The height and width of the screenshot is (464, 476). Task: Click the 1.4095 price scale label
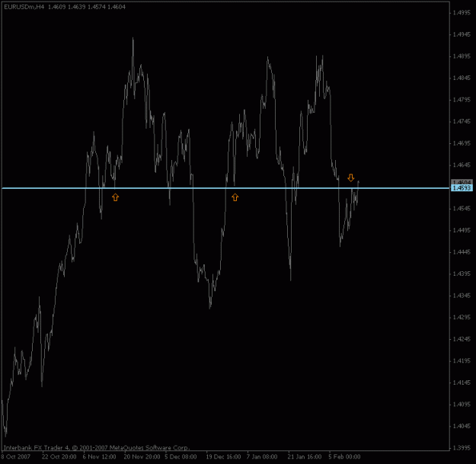(462, 405)
